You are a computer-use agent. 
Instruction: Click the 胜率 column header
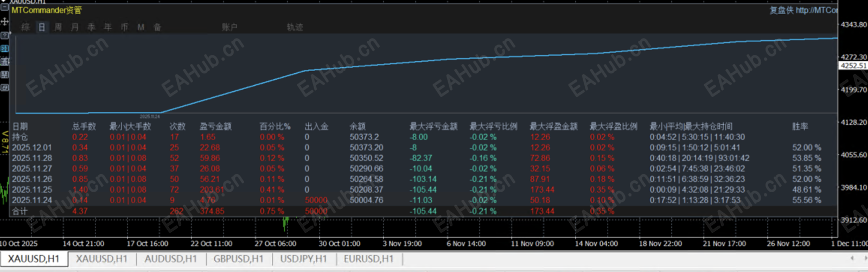800,126
